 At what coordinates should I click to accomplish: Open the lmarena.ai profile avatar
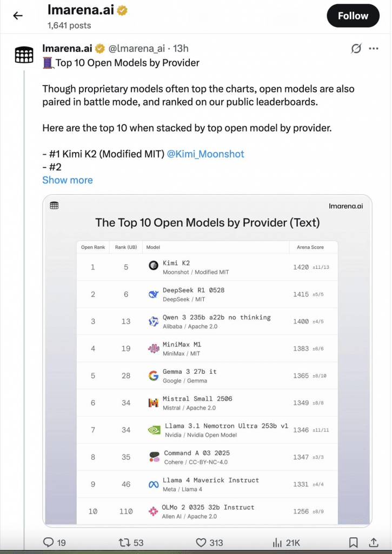pos(24,55)
